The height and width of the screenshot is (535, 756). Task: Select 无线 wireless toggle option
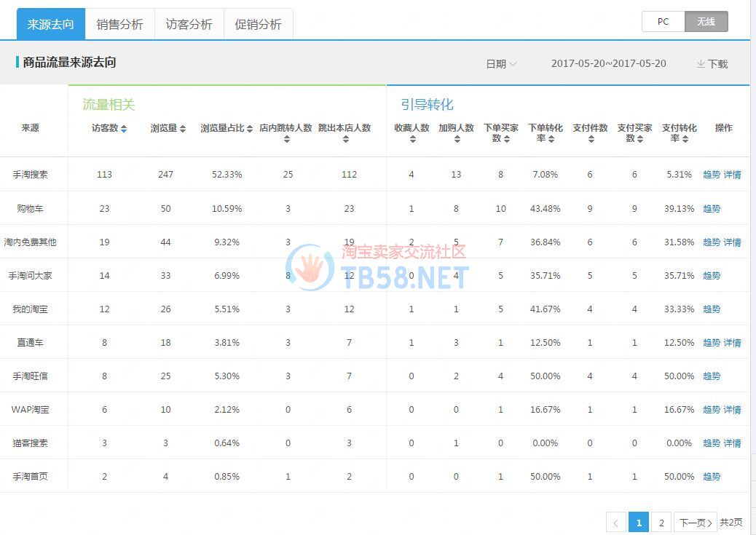(706, 22)
